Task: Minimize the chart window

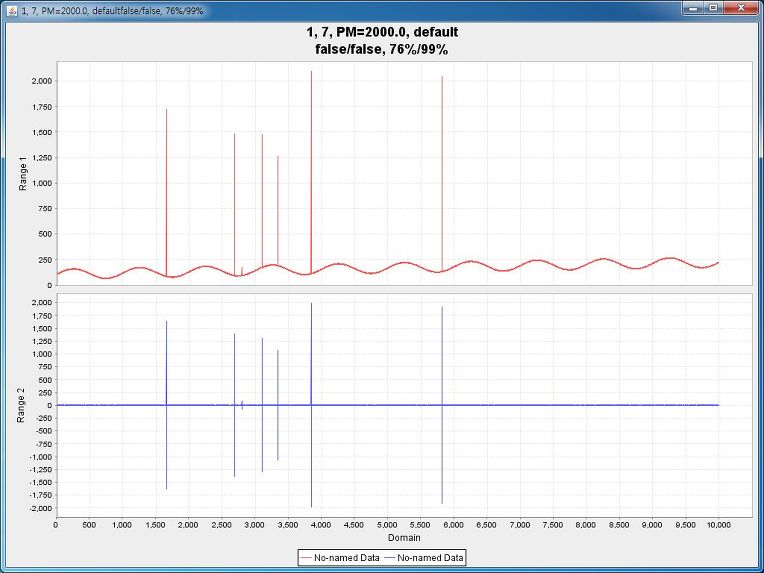Action: (693, 8)
